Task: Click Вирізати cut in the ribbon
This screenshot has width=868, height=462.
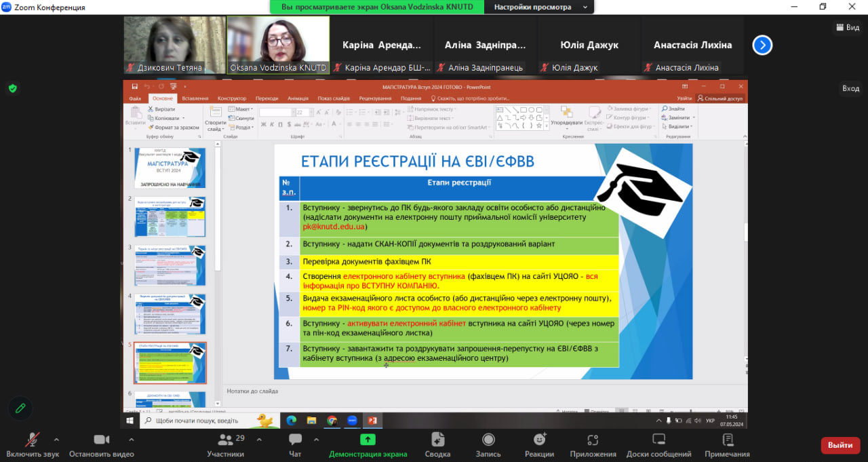Action: point(161,109)
